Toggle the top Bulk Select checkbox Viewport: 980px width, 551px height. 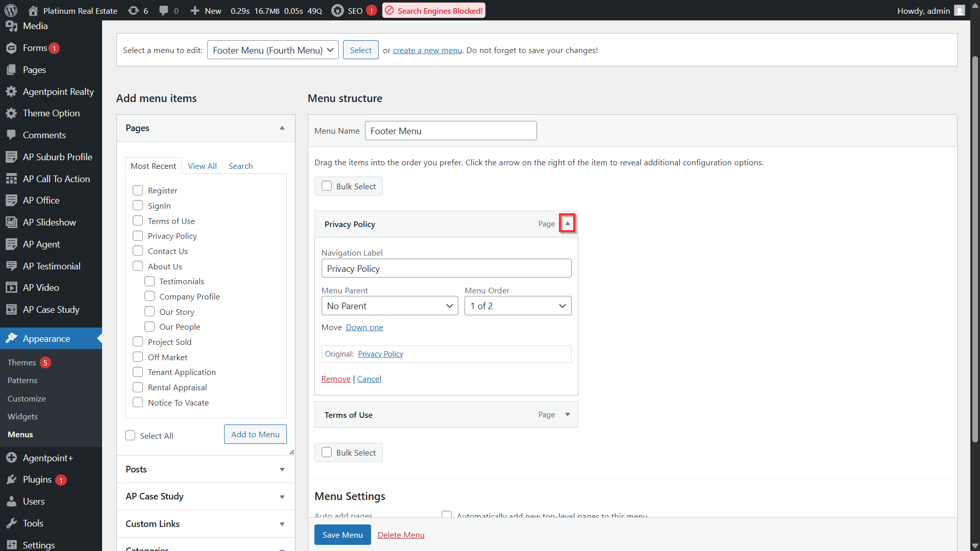(x=327, y=186)
